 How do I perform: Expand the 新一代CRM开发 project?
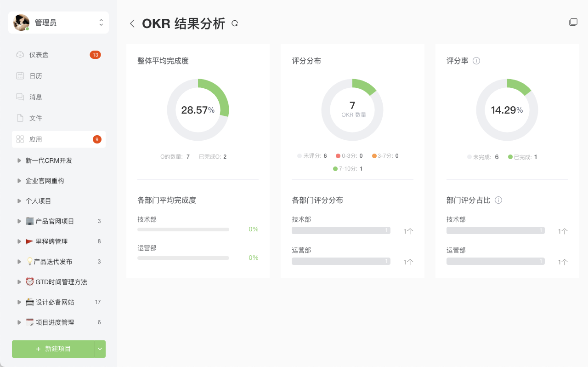point(19,161)
